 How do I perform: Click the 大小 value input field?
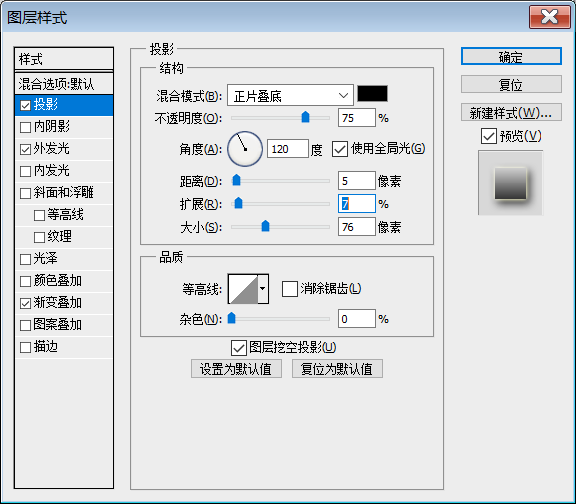point(357,227)
